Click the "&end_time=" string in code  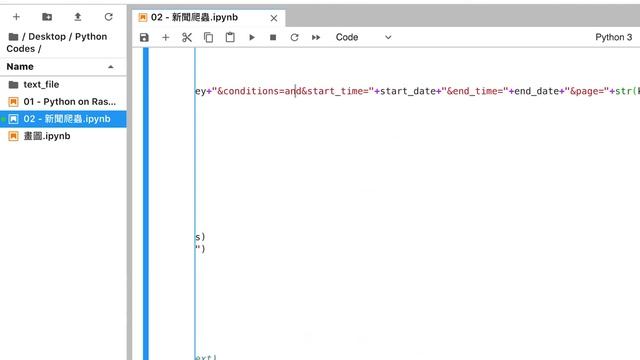point(475,91)
